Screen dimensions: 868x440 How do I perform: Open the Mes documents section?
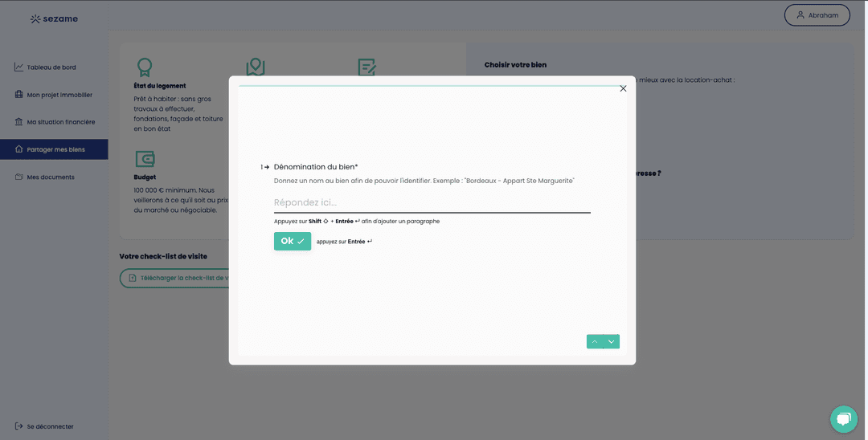50,177
